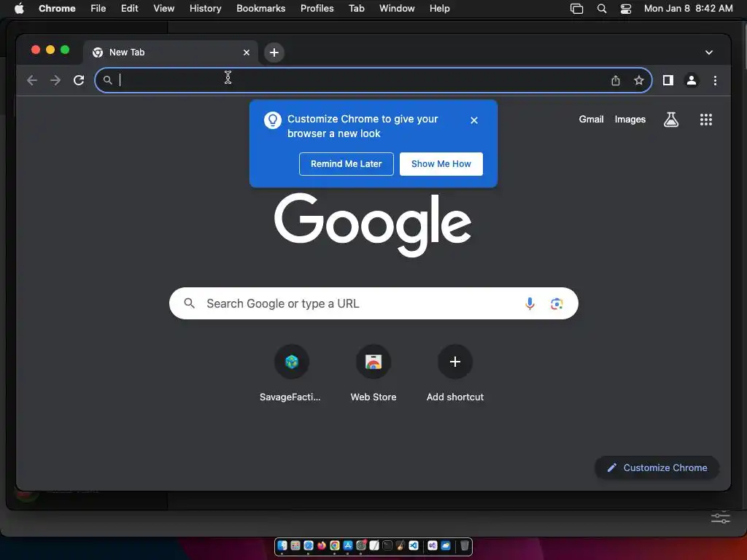Open the Window menu
The image size is (747, 560).
click(x=397, y=9)
